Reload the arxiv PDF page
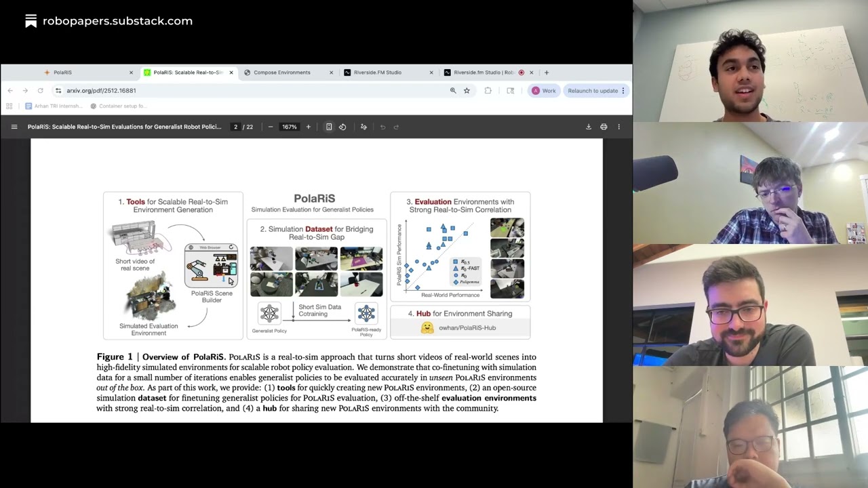 click(41, 91)
